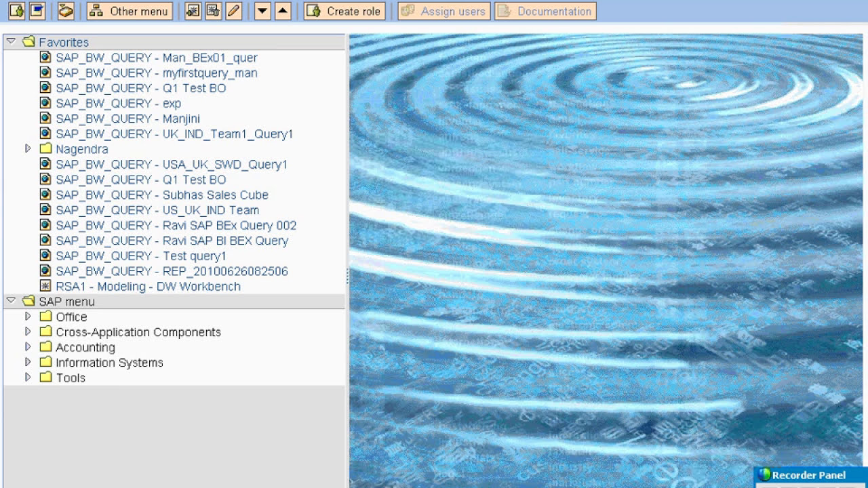Screen dimensions: 868x488
Task: Collapse the Favorites folder
Action: (x=11, y=41)
